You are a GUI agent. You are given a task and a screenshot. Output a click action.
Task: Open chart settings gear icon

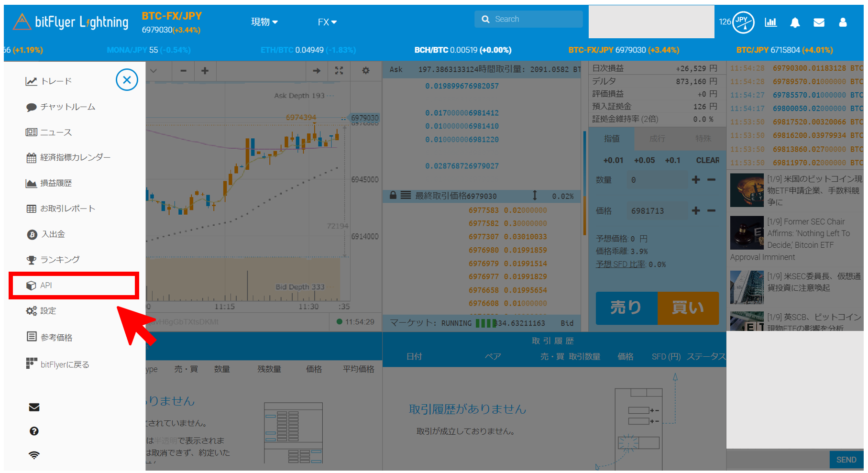(x=366, y=71)
